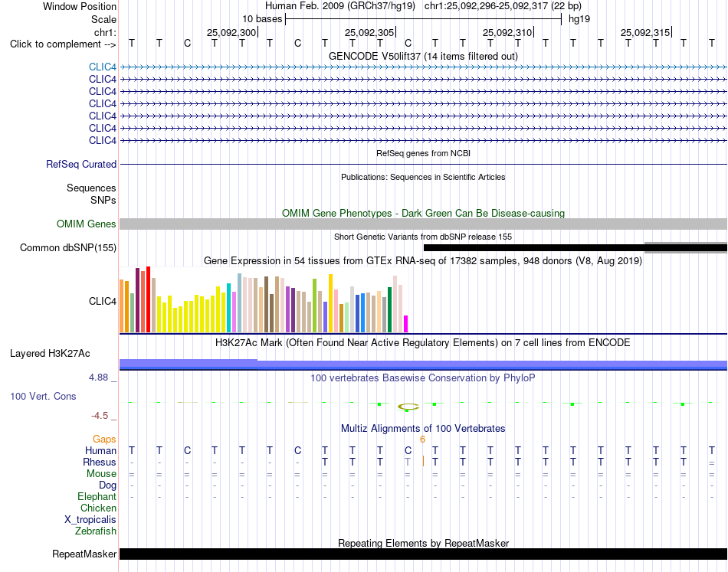Click the 100 Vert. Cons label
Viewport: 728px width, 572px height.
(x=43, y=396)
